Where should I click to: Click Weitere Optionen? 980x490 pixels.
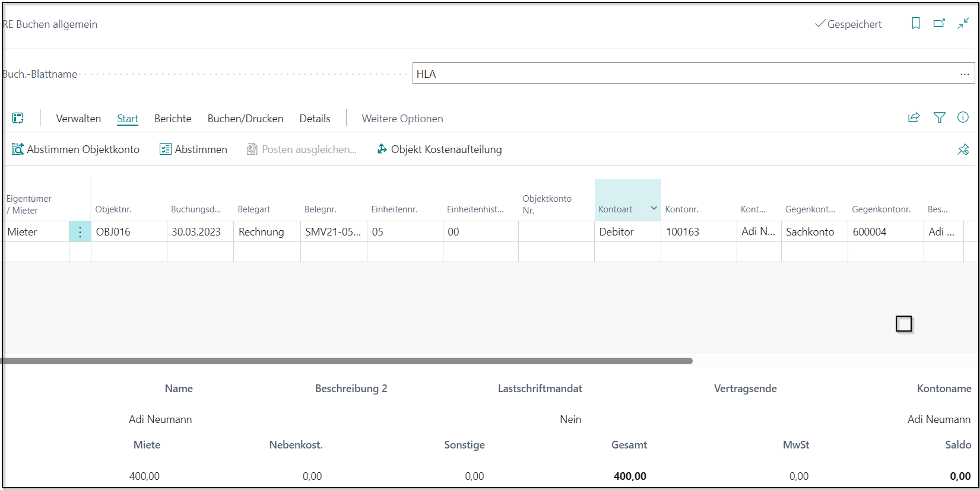coord(402,119)
